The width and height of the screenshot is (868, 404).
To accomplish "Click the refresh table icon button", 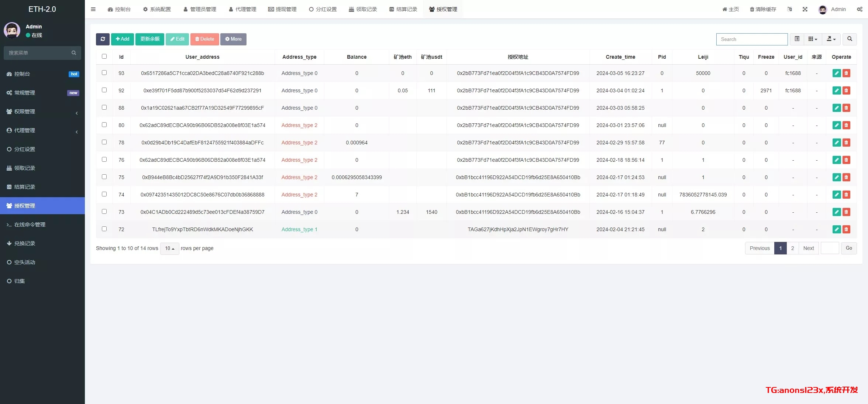I will [x=103, y=39].
